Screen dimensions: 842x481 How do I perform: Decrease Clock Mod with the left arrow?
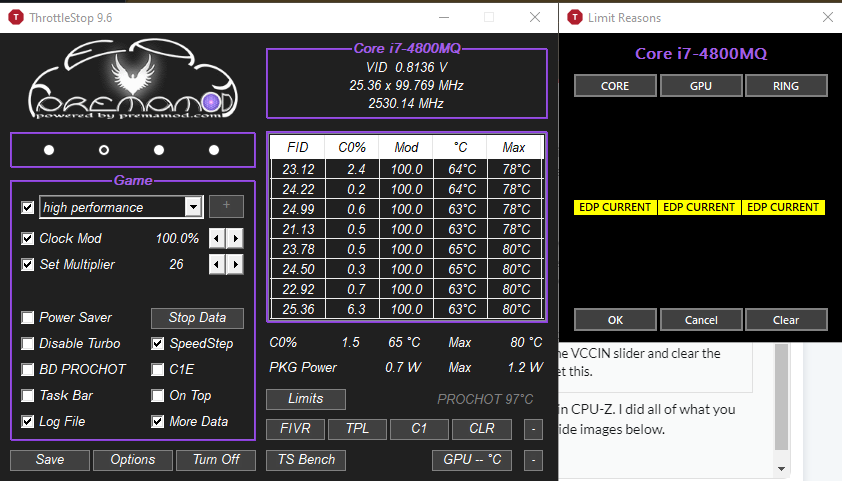coord(216,238)
